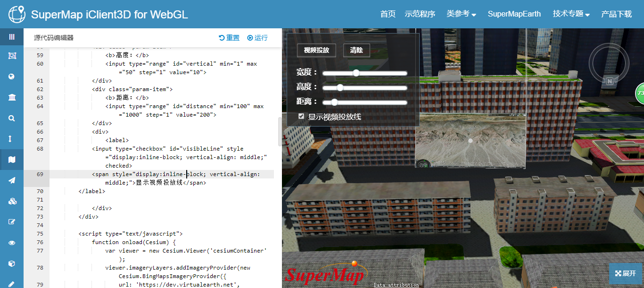Viewport: 644px width, 288px height.
Task: Expand the 技术专题 dropdown menu
Action: (571, 14)
